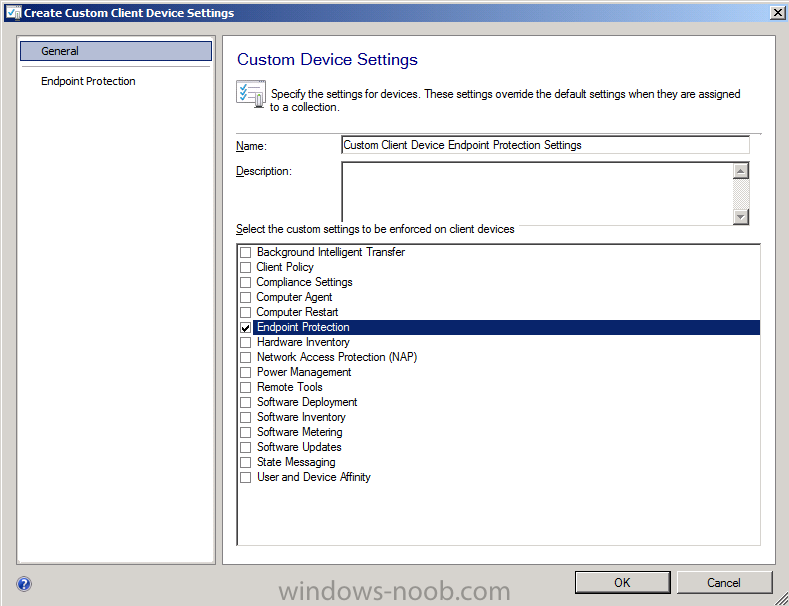
Task: Enable the Software Deployment checkbox
Action: point(245,403)
